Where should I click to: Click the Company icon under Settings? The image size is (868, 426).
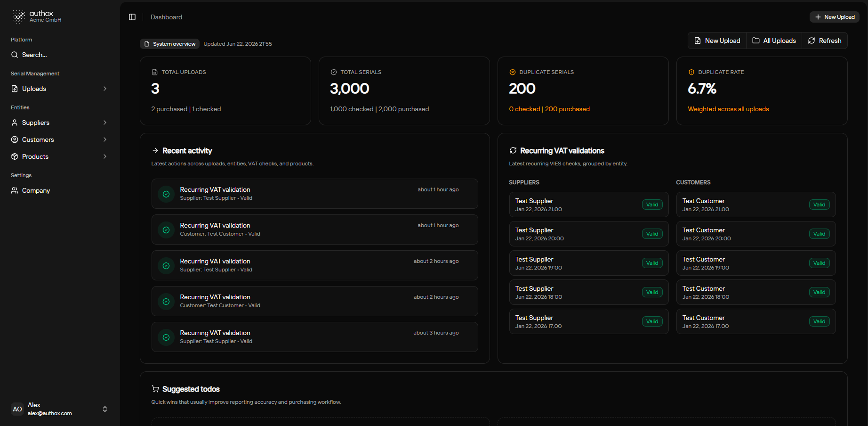point(15,190)
